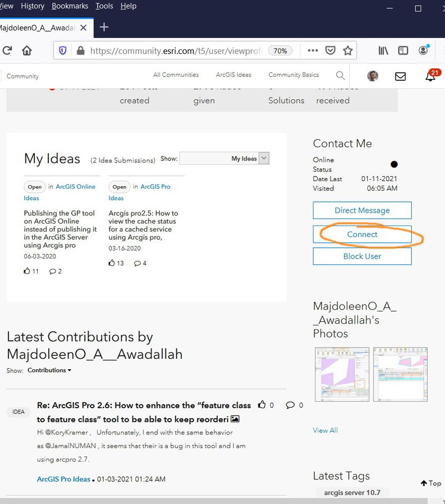Open the Firefox library icon
The height and width of the screenshot is (504, 445).
coord(383,50)
